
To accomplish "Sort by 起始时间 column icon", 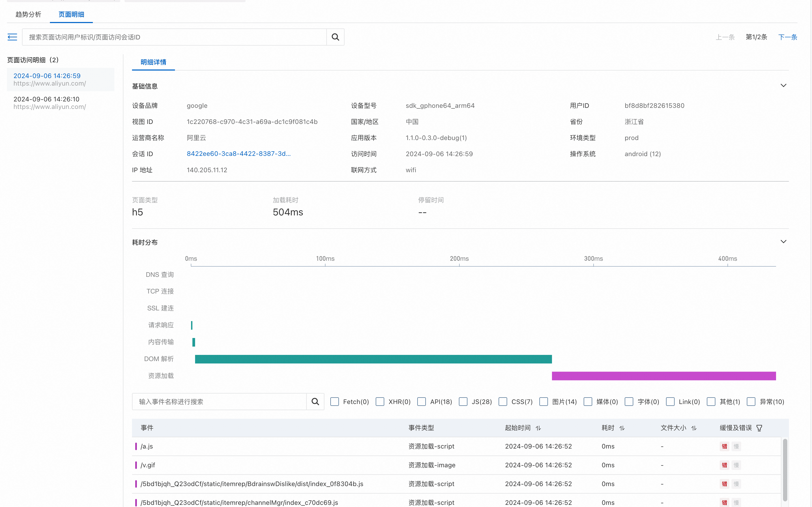I will coord(538,428).
